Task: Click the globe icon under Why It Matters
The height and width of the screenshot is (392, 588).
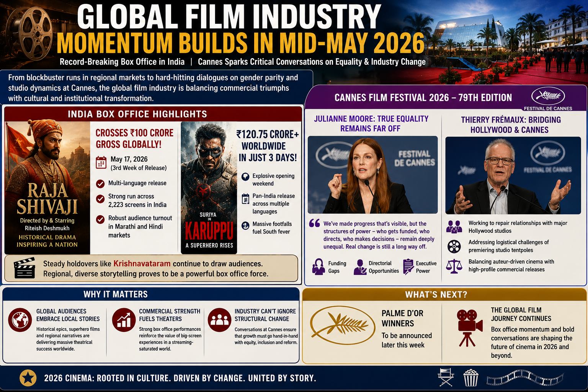Action: coord(20,320)
